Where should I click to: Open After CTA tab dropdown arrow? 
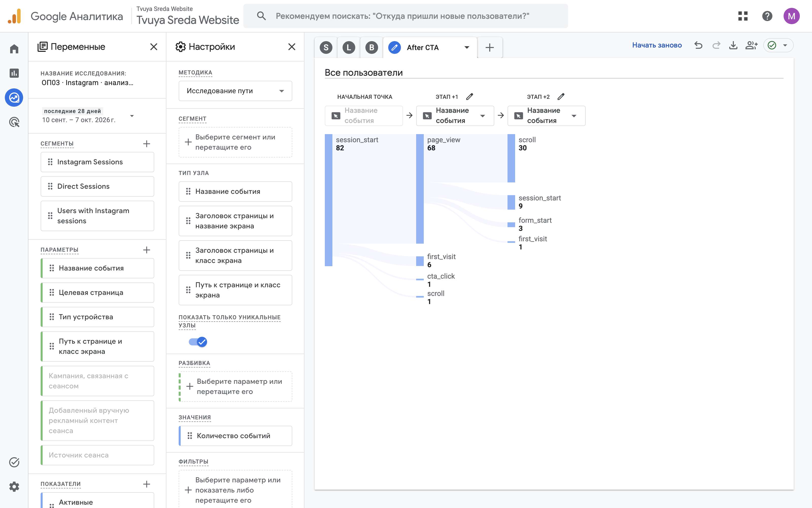point(467,48)
